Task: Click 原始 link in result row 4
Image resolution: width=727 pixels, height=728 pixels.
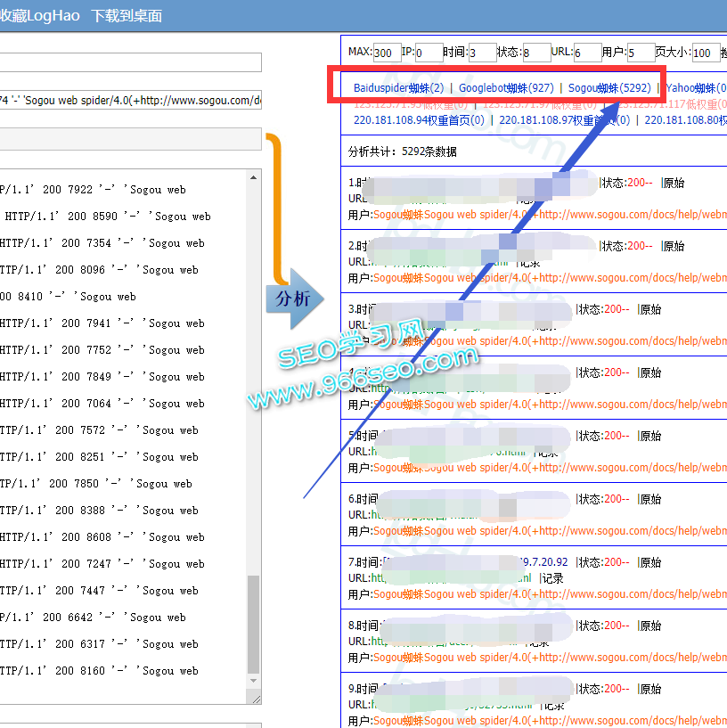Action: (650, 372)
